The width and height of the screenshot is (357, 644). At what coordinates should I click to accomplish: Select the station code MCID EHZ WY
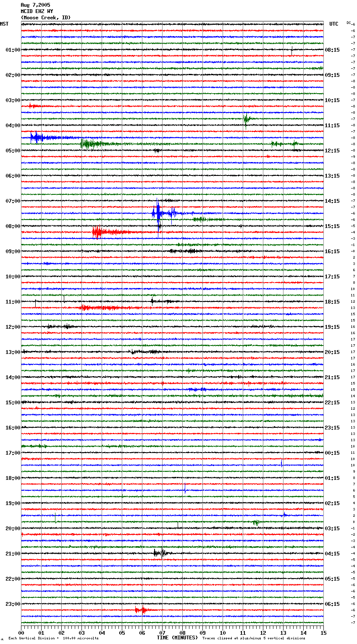(x=37, y=11)
